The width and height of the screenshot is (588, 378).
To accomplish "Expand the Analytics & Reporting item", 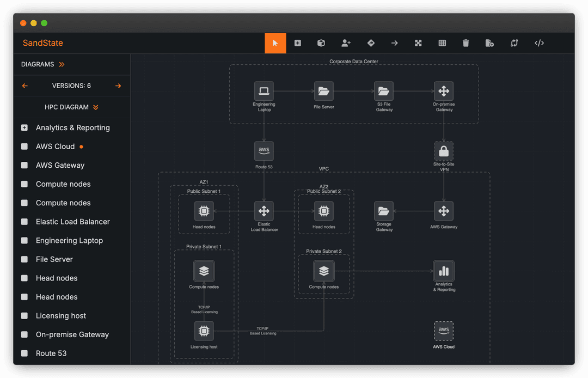I will point(24,127).
